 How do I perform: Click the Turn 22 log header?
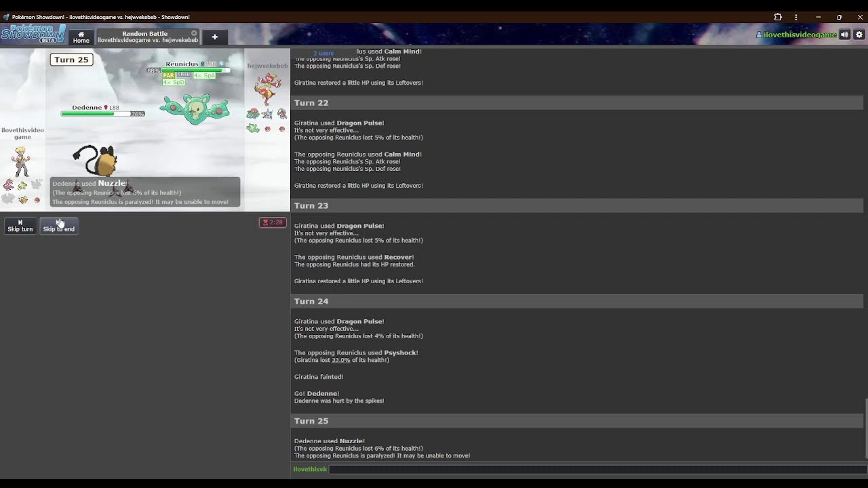[x=577, y=103]
